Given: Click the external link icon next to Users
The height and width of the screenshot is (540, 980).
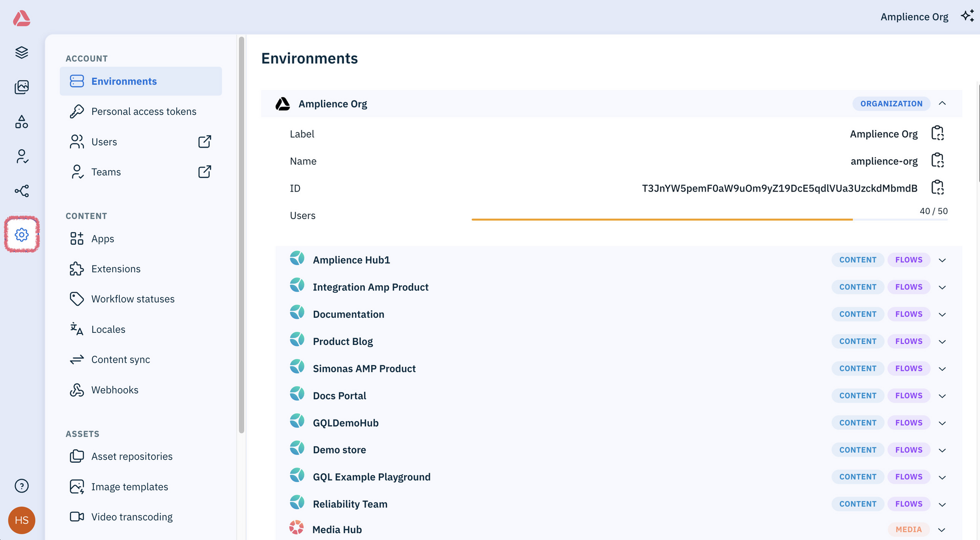Looking at the screenshot, I should tap(205, 141).
